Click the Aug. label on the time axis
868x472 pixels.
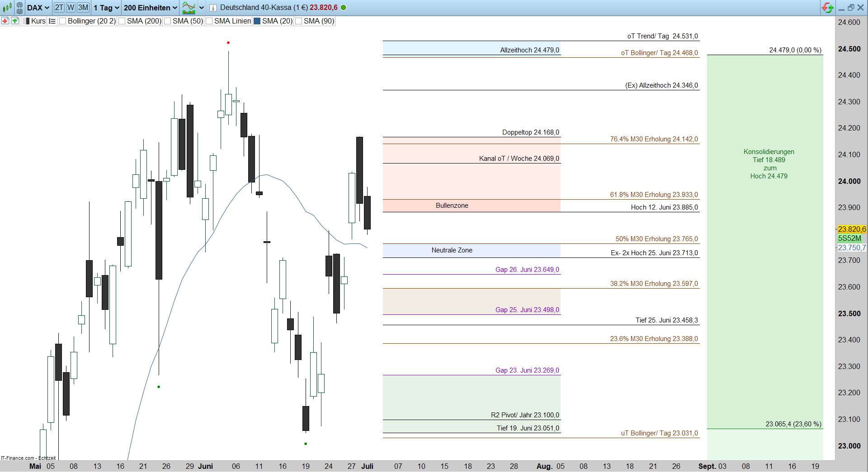544,466
